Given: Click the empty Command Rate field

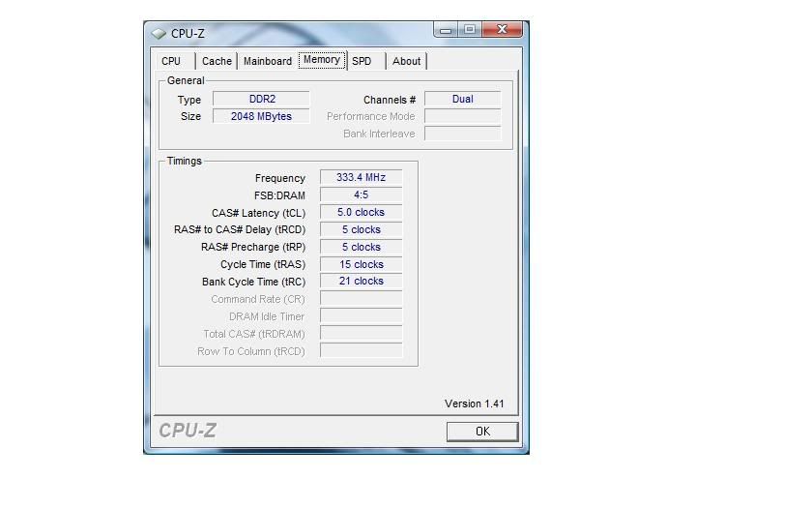Looking at the screenshot, I should (x=361, y=299).
